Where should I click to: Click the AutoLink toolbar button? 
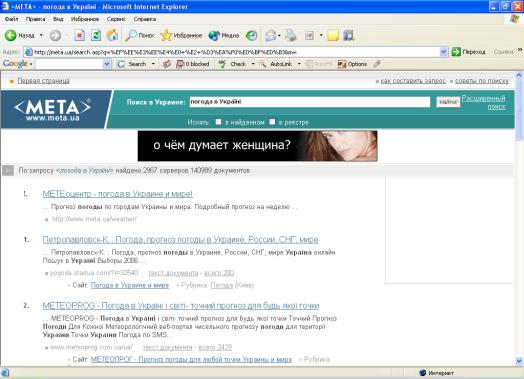276,64
